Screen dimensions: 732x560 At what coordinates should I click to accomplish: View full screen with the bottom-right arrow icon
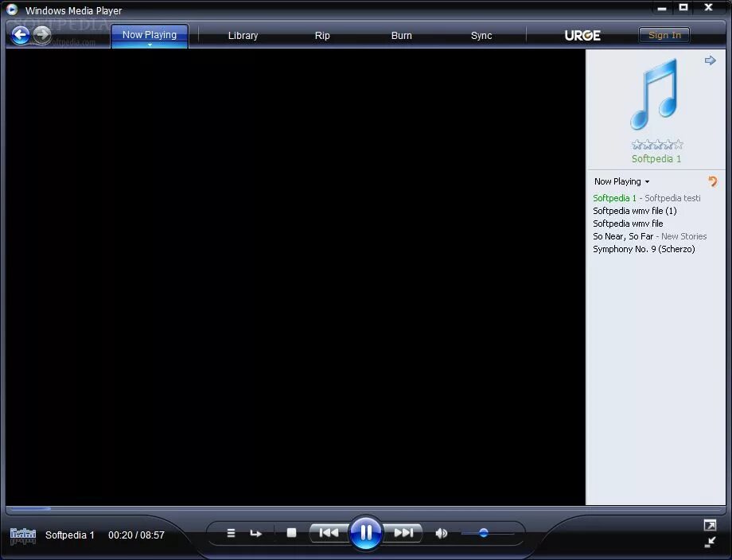click(710, 526)
